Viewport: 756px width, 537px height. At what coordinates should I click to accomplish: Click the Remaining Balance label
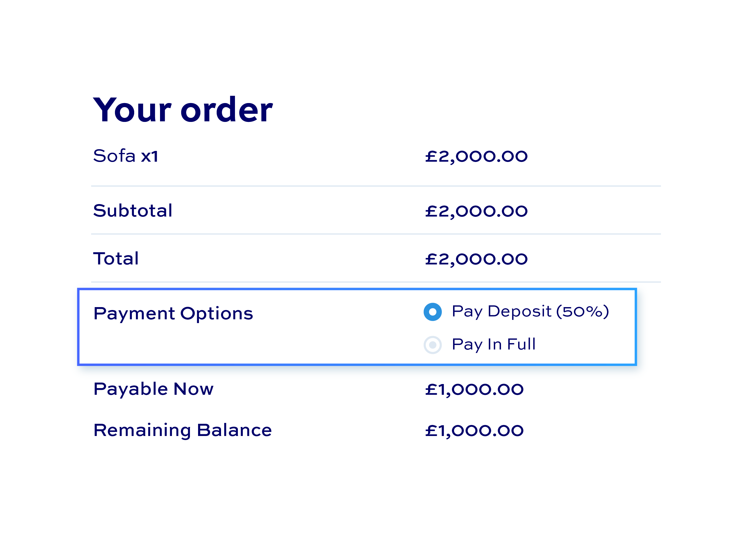(183, 430)
